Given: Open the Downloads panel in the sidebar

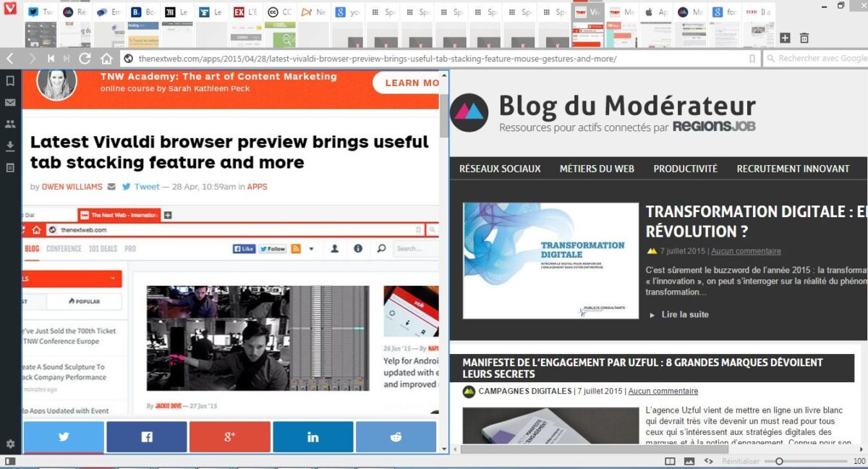Looking at the screenshot, I should tap(10, 146).
